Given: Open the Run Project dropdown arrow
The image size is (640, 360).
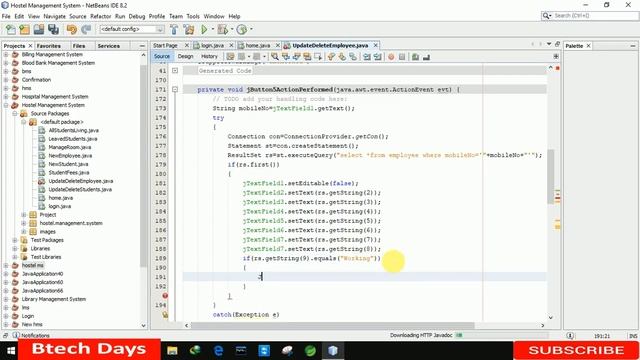Looking at the screenshot, I should point(212,29).
